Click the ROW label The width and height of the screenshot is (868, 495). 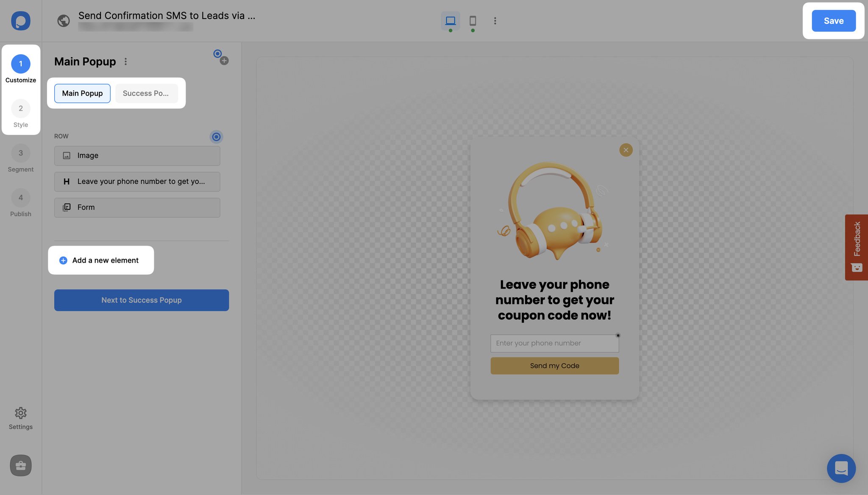[61, 136]
